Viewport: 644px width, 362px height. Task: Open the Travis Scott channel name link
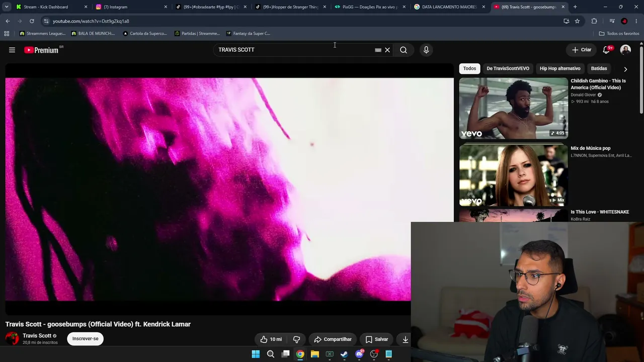point(37,335)
